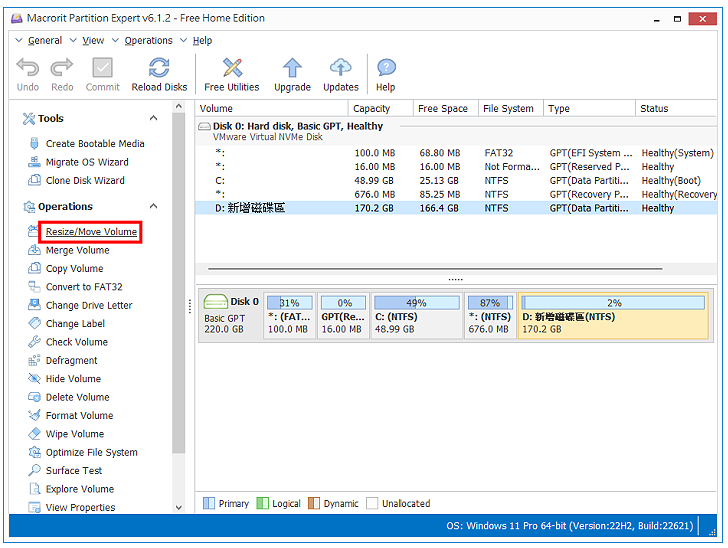
Task: Sort by the Volume column header
Action: (272, 108)
